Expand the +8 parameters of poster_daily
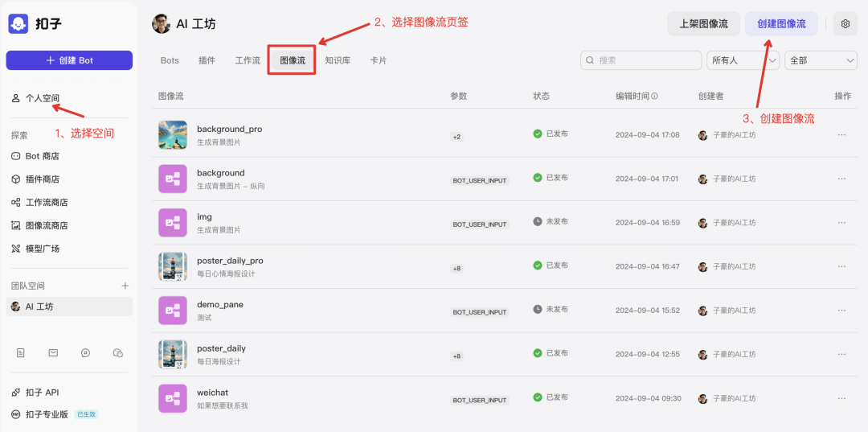This screenshot has width=868, height=432. pyautogui.click(x=457, y=356)
